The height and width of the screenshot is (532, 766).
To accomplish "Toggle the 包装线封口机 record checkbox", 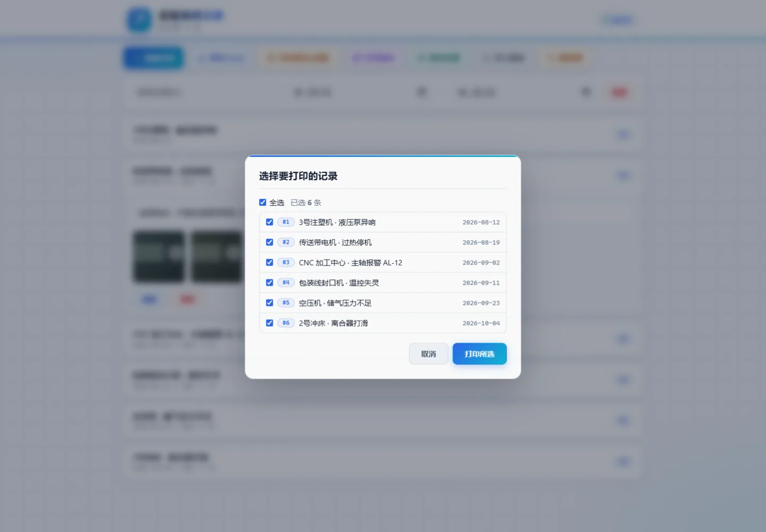I will pos(270,282).
